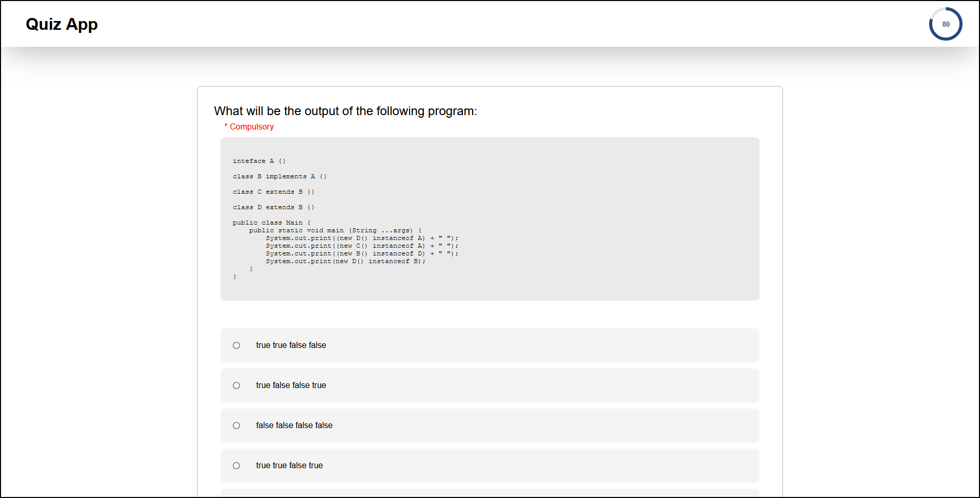
Task: Click the code line 'inteface A {}'
Action: coord(259,161)
